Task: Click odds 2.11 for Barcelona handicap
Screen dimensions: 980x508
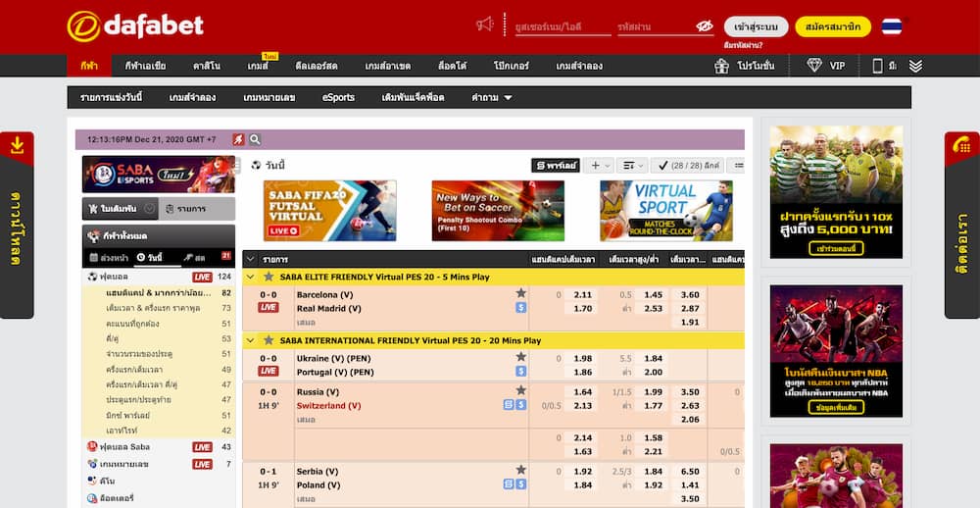Action: 582,294
